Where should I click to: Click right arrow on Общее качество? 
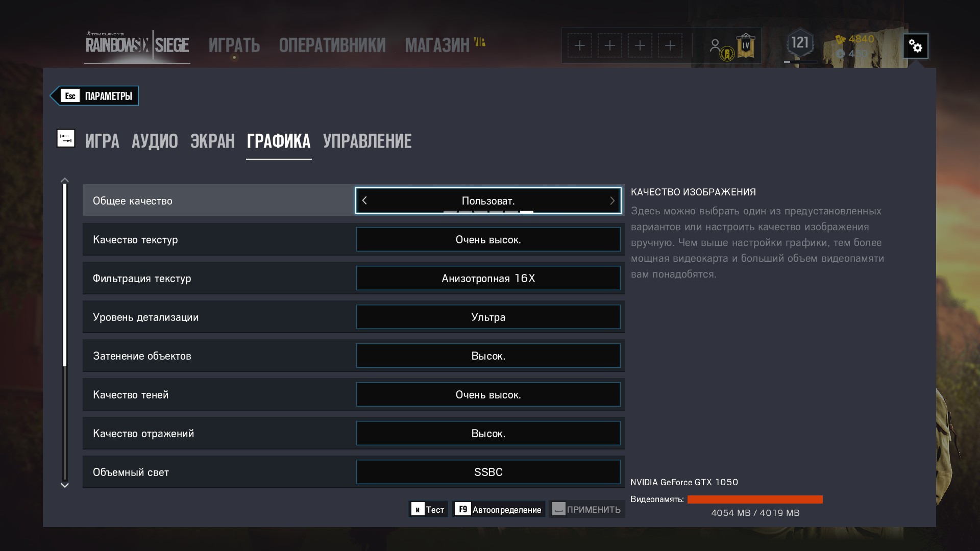click(x=612, y=201)
